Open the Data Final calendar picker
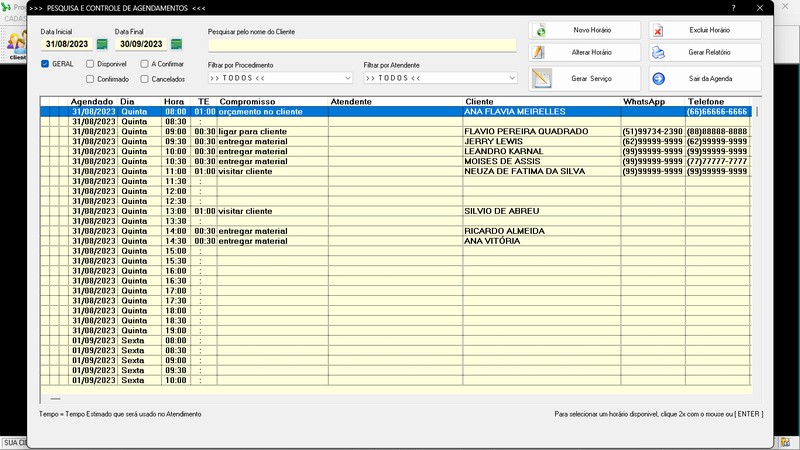This screenshot has height=450, width=800. click(176, 44)
